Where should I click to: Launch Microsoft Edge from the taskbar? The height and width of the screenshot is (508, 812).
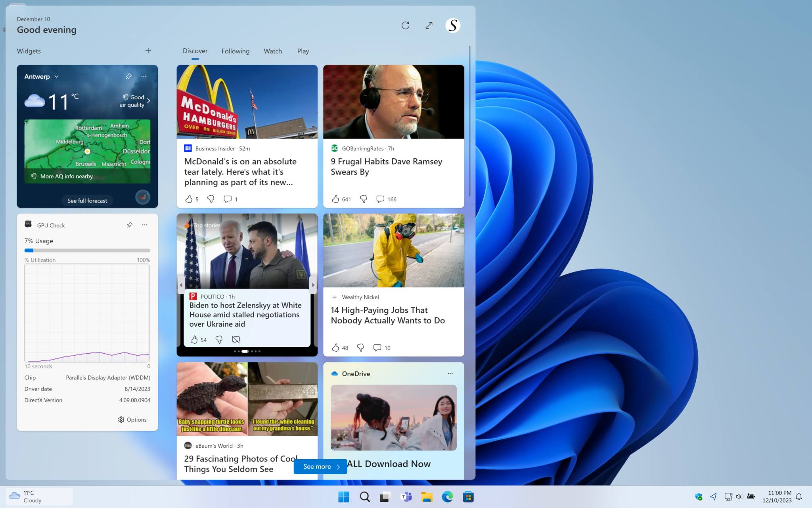[447, 496]
